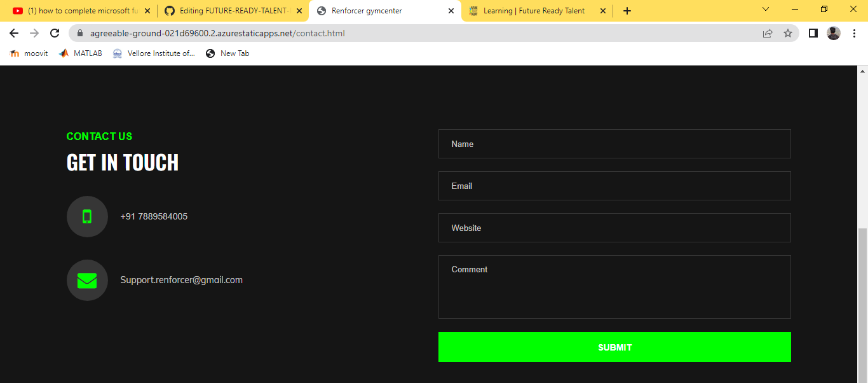This screenshot has width=868, height=383.
Task: Click inside the Comment text area
Action: [614, 286]
